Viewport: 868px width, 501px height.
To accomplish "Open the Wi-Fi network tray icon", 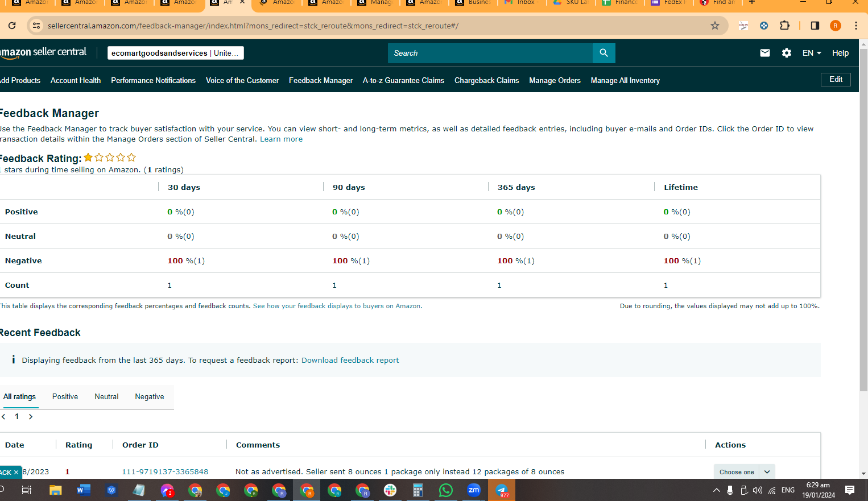I will pos(772,490).
